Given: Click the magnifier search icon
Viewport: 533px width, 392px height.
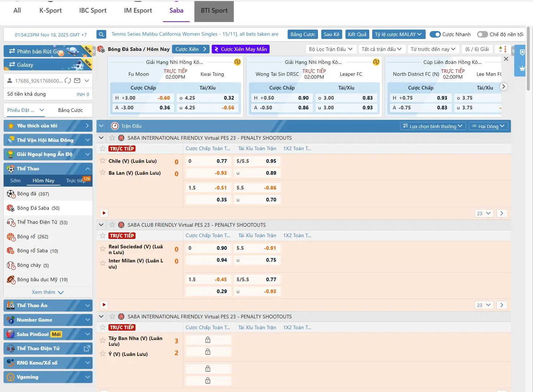Looking at the screenshot, I should 102,34.
